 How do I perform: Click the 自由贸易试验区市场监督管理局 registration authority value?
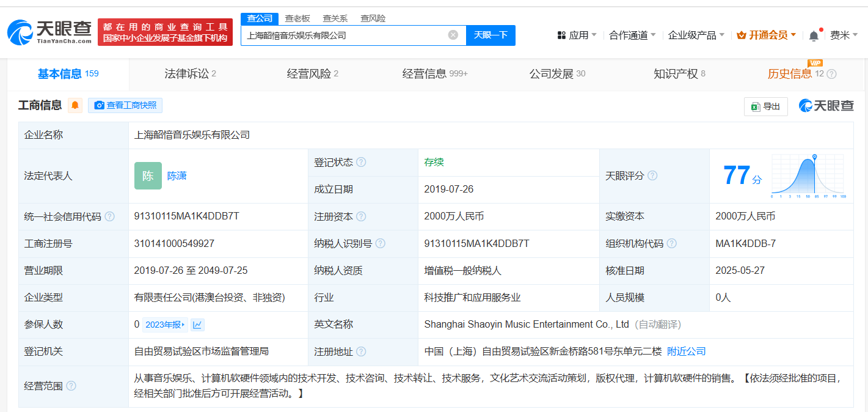(202, 351)
